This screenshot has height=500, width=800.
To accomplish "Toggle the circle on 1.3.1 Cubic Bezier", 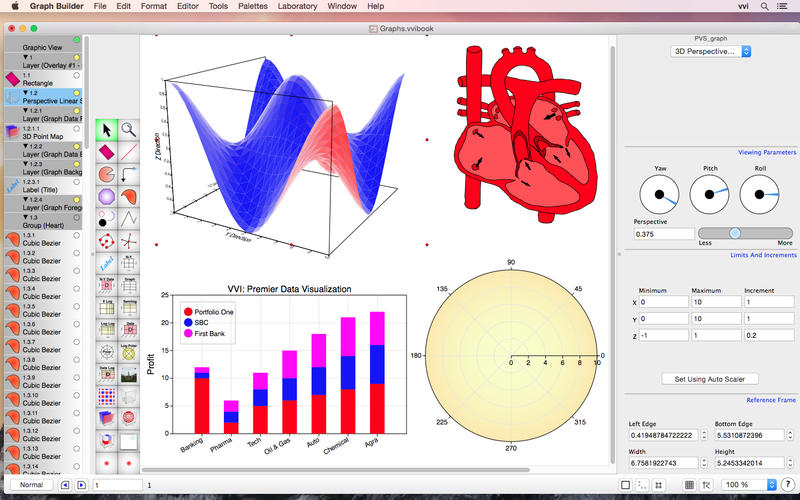I will 77,236.
